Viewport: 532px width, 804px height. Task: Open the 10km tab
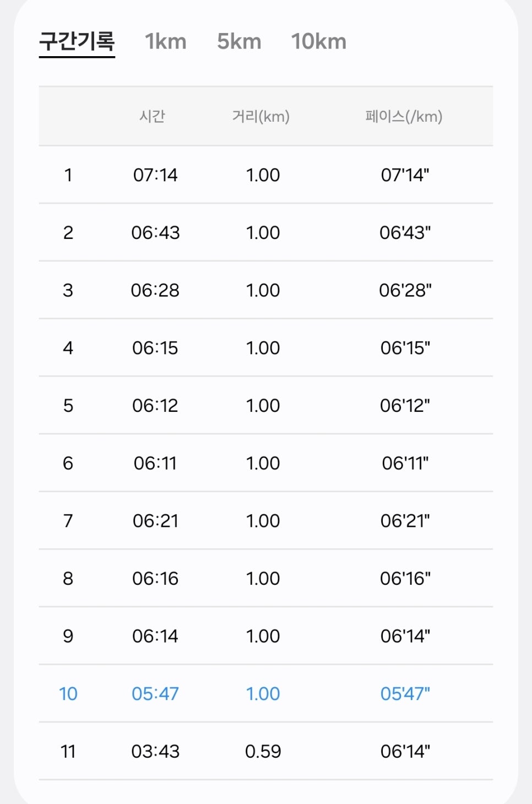319,41
